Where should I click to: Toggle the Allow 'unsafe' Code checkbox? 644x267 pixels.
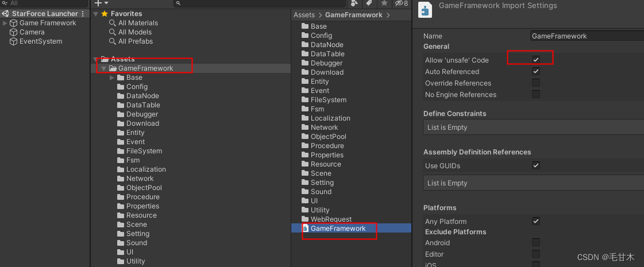point(535,60)
